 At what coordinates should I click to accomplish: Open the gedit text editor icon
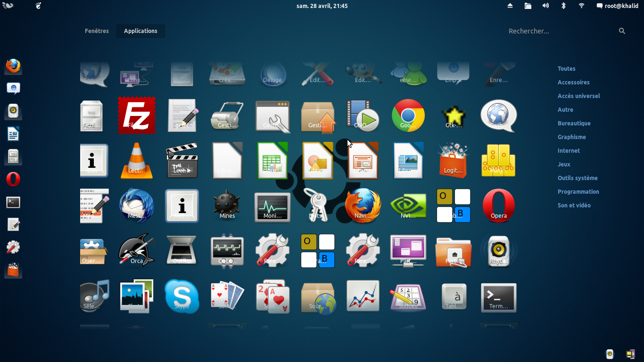pos(183,115)
